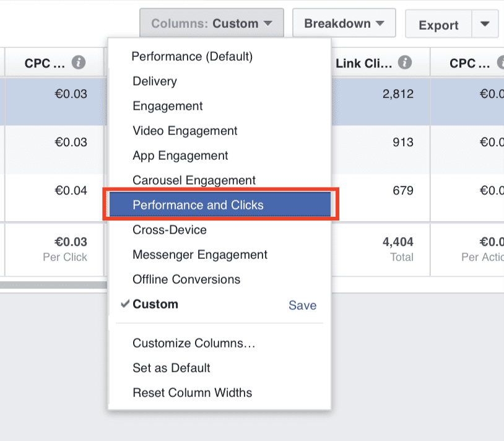Click the horizontal scrollbar under the table
504x441 pixels.
(54, 285)
